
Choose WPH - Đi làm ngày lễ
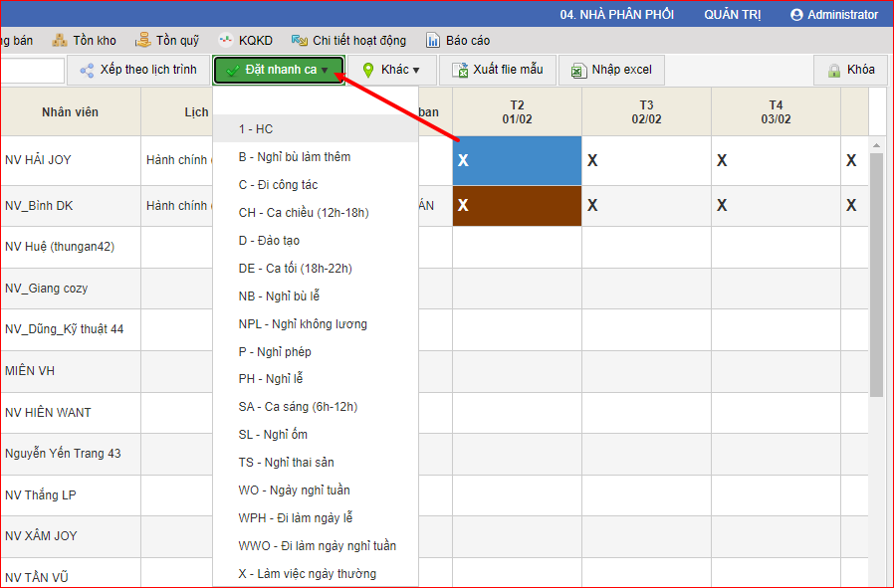tap(316, 518)
